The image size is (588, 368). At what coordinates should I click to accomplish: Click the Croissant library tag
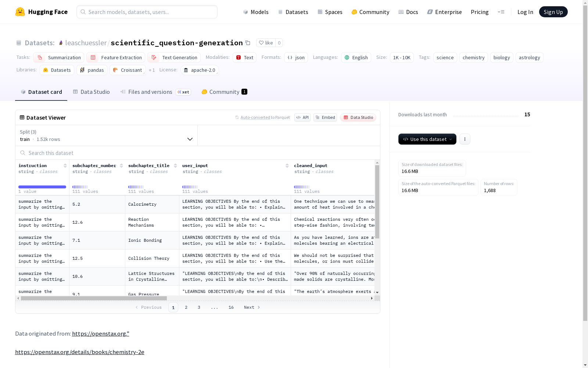[128, 70]
